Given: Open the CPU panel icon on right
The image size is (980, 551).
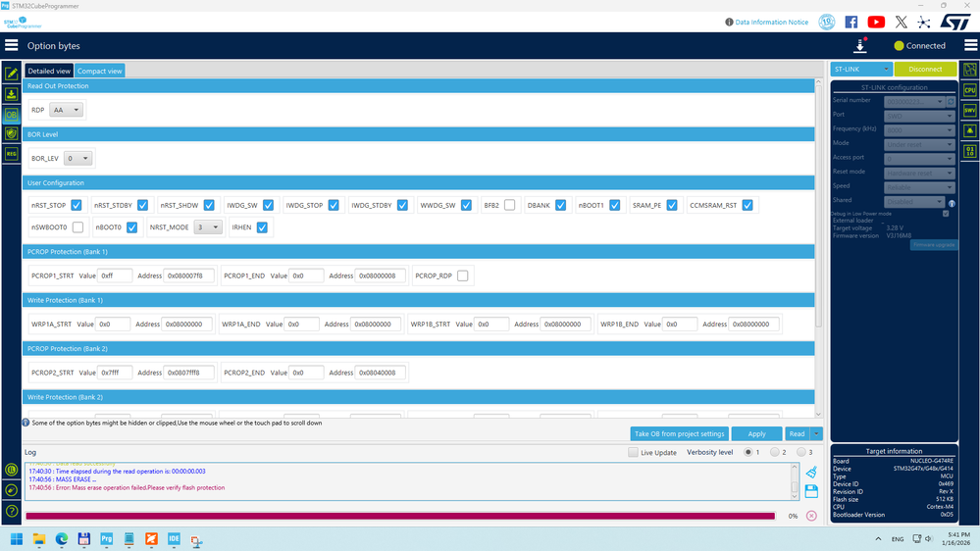Looking at the screenshot, I should click(970, 90).
